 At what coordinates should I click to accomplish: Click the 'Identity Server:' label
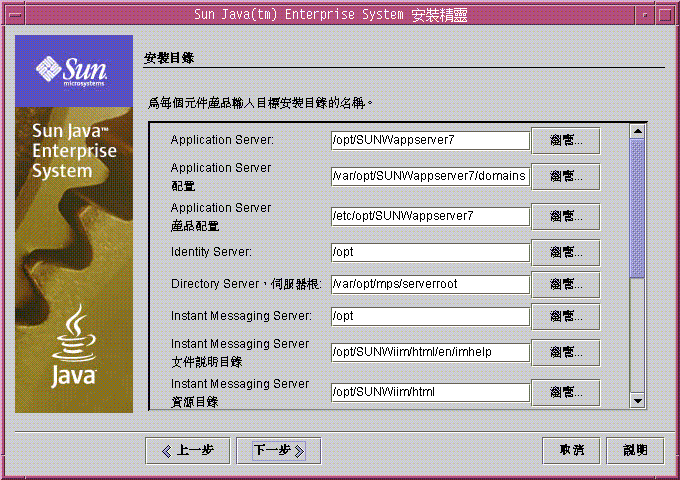click(x=211, y=252)
